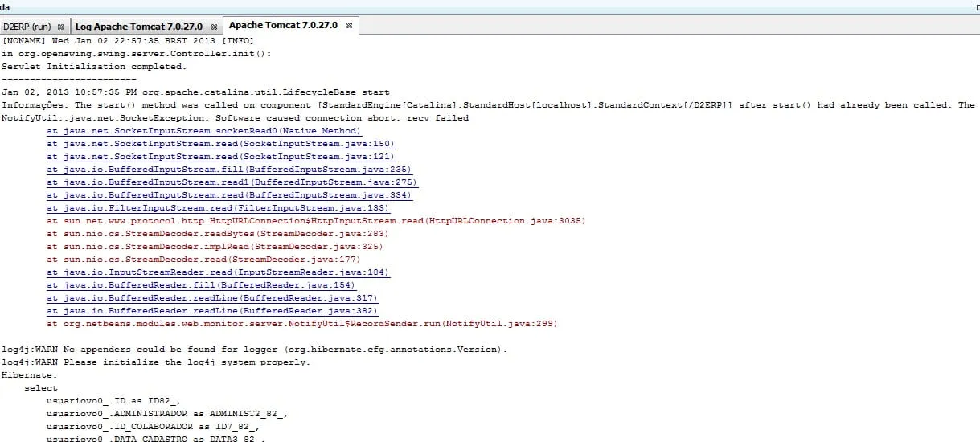Click the 'No appenders could be found' warning
The height and width of the screenshot is (442, 980).
255,350
